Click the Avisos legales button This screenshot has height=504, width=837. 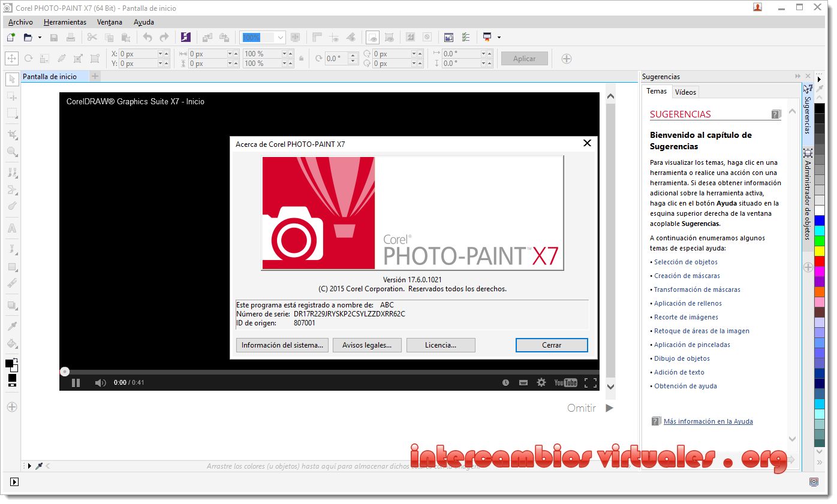tap(367, 345)
